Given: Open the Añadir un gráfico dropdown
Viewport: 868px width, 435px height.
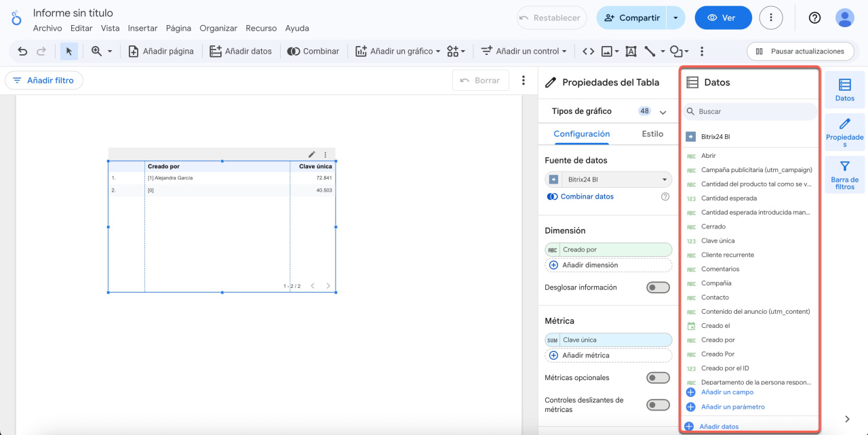Looking at the screenshot, I should 398,51.
